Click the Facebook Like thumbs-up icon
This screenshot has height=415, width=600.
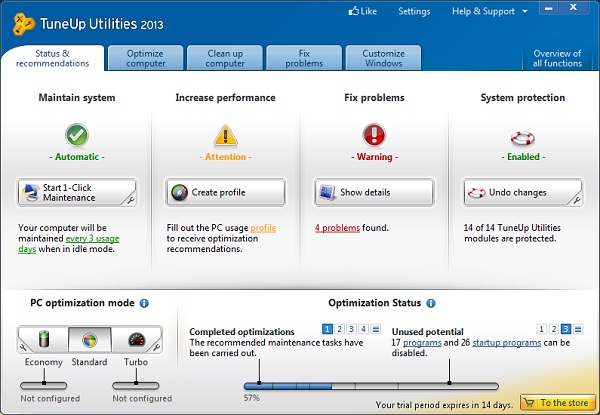(x=353, y=12)
